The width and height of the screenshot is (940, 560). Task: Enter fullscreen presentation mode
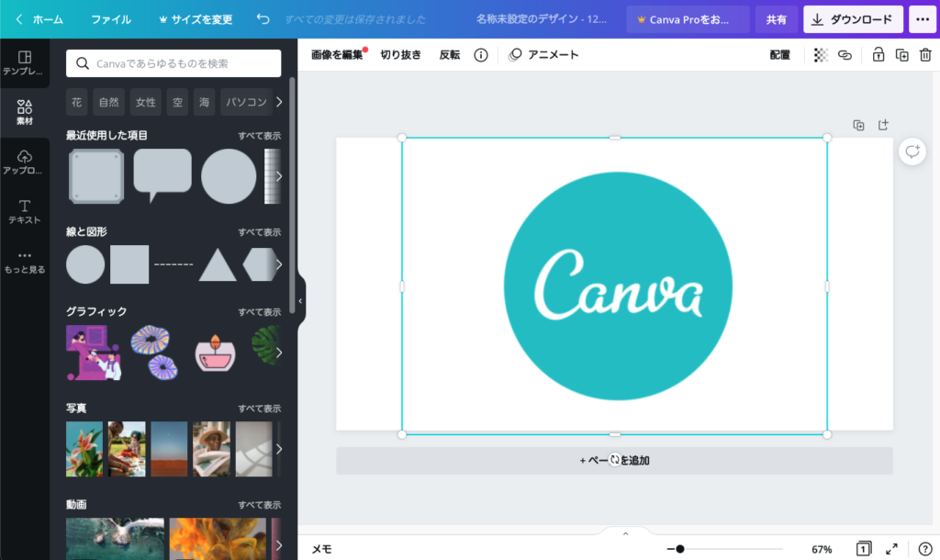click(892, 549)
